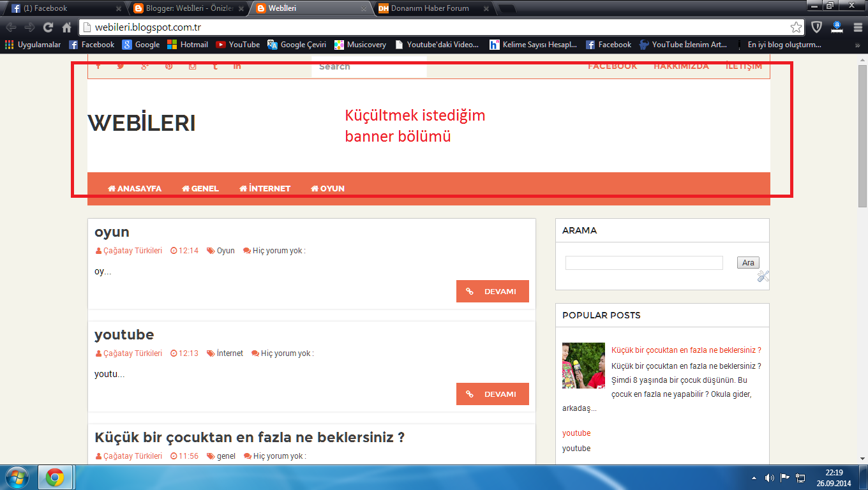Open the YouTube bookmark
Image resolution: width=868 pixels, height=490 pixels.
pos(238,45)
